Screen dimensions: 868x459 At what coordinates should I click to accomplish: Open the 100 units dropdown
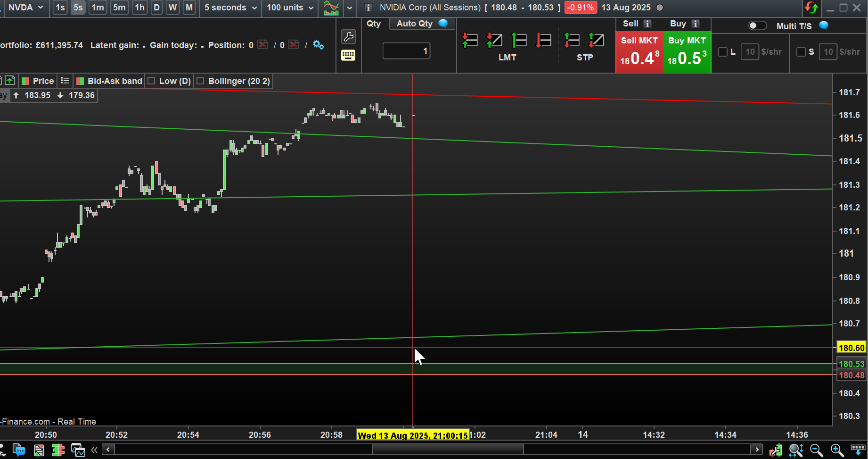point(290,8)
